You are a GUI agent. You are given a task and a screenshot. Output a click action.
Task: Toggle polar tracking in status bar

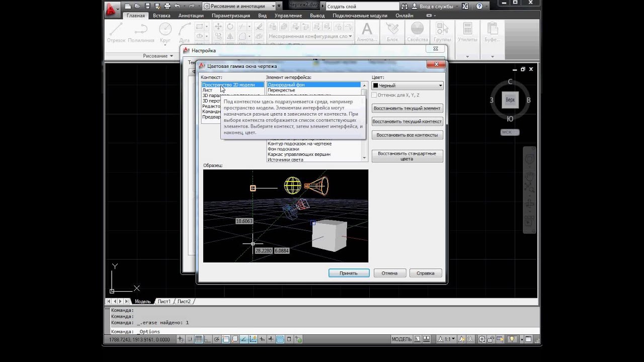216,339
